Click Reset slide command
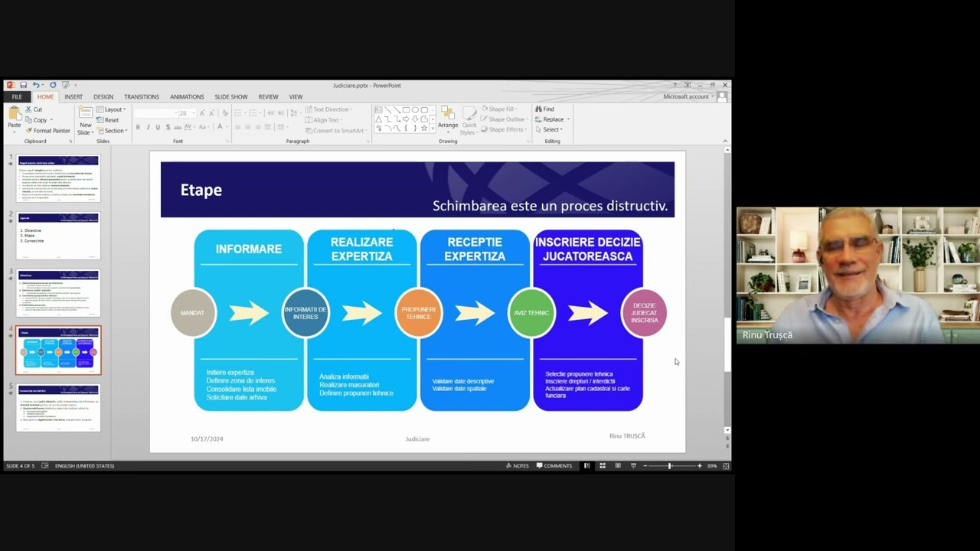This screenshot has width=980, height=551. pyautogui.click(x=107, y=120)
